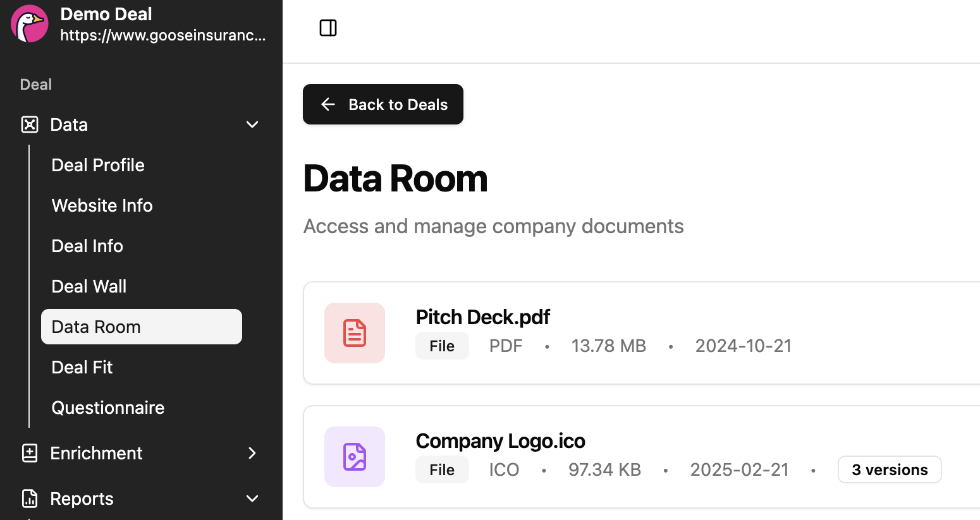Go to the Deal Wall
Screen dimensions: 980x520
(x=89, y=286)
